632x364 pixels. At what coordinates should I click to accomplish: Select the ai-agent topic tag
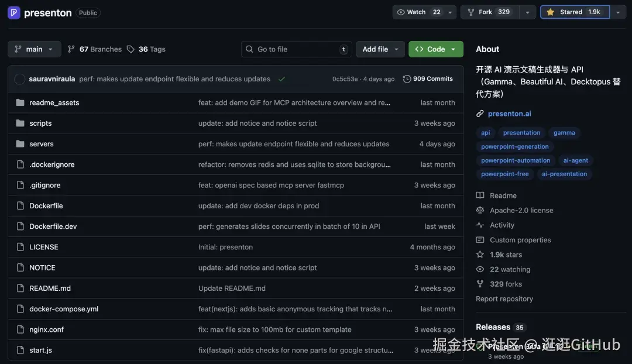pos(575,160)
